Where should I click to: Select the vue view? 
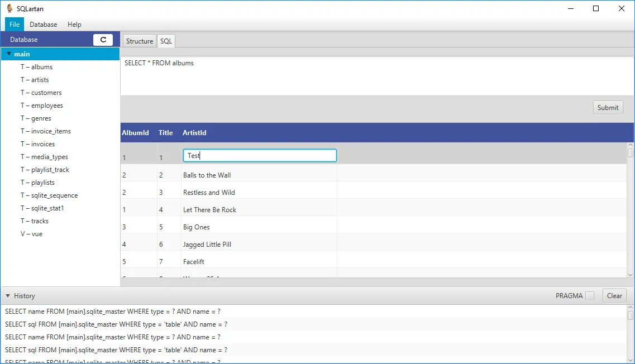(60, 234)
